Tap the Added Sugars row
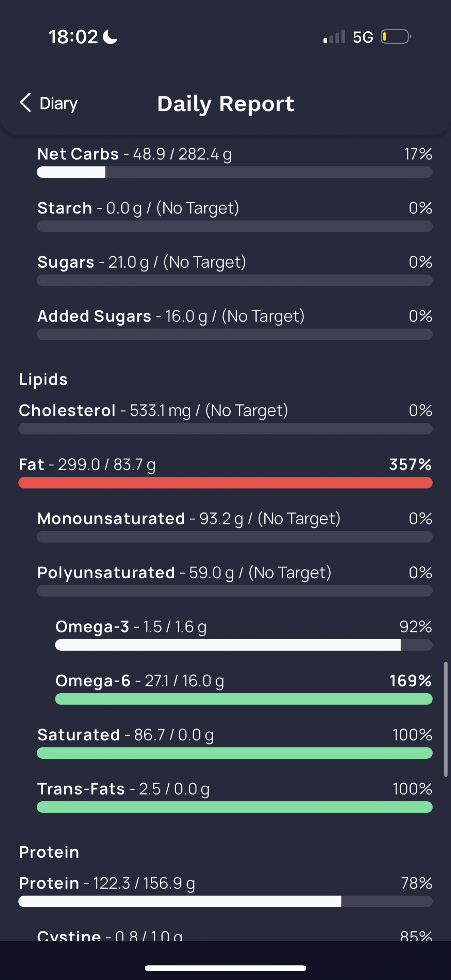 [234, 324]
